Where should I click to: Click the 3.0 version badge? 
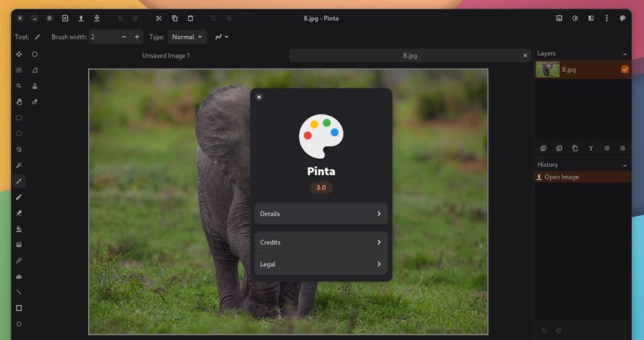tap(321, 188)
